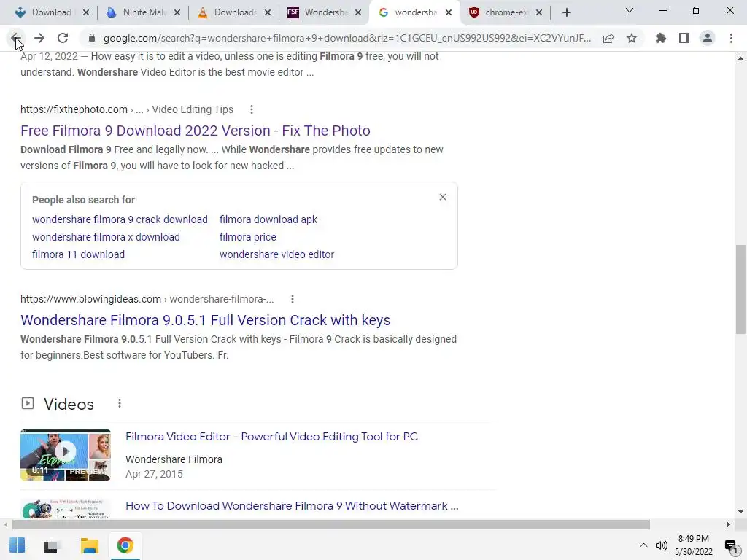Open the tab search dropdown arrow

(630, 10)
